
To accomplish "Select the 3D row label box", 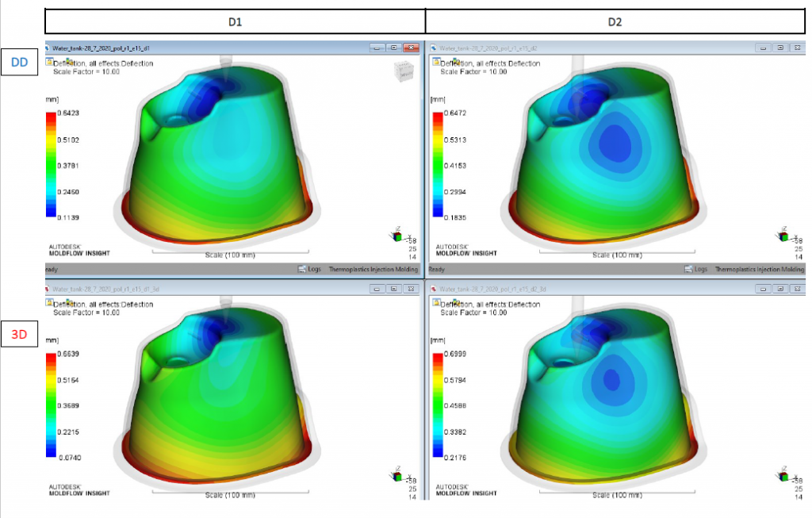I will (x=19, y=335).
